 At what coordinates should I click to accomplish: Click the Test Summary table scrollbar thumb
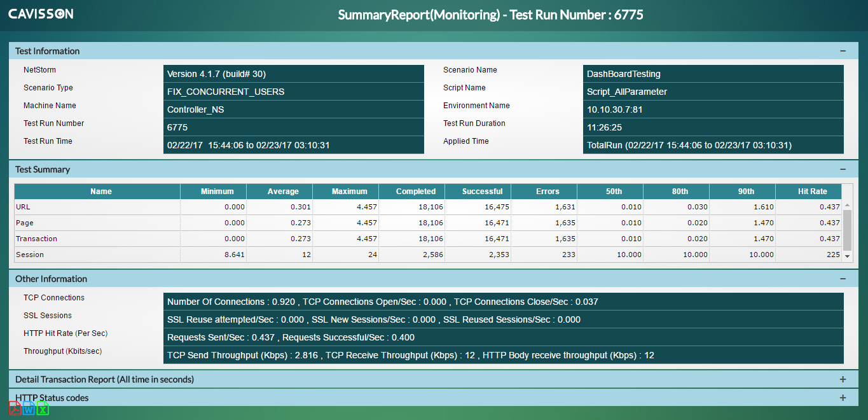click(847, 230)
